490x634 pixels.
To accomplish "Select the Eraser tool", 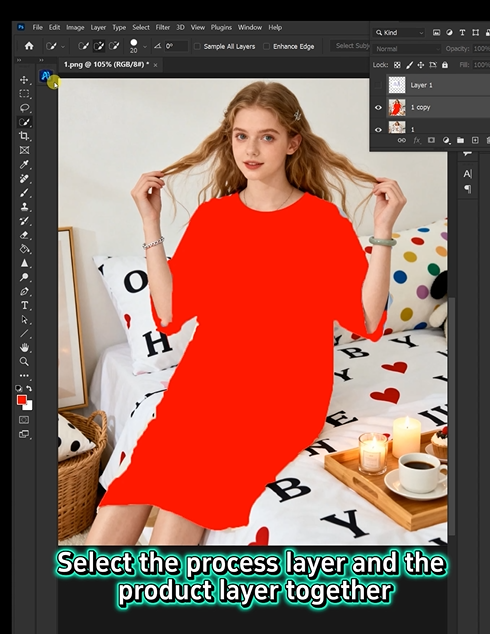I will (24, 235).
